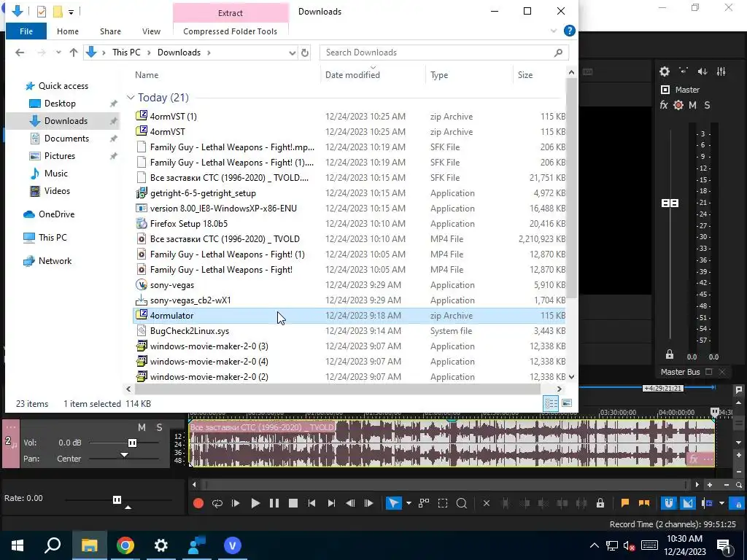
Task: Go back in Explorer navigation
Action: [x=20, y=52]
